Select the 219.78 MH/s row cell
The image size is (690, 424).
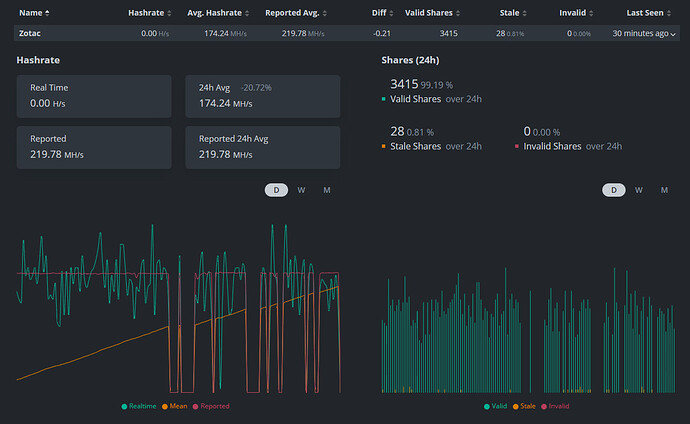point(303,33)
